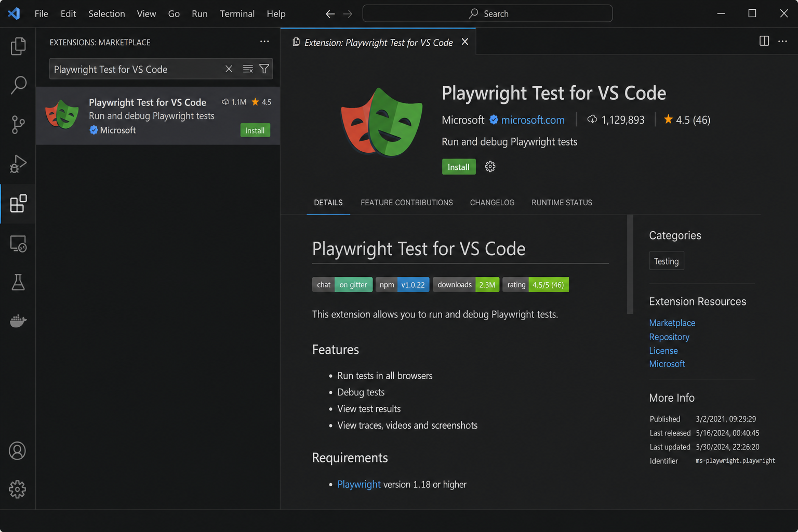This screenshot has width=798, height=532.
Task: Open the Edit menu
Action: click(x=68, y=14)
